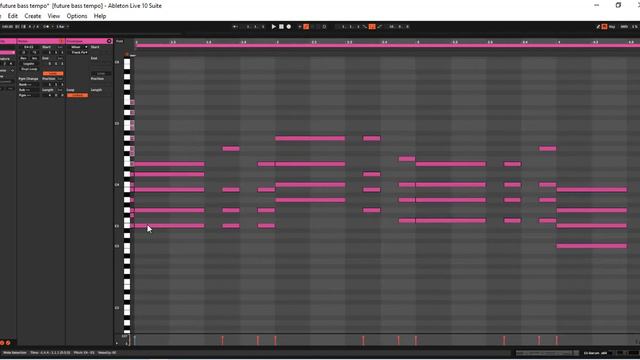Click the Arrangement Record button
This screenshot has height=360, width=640.
coord(289,27)
